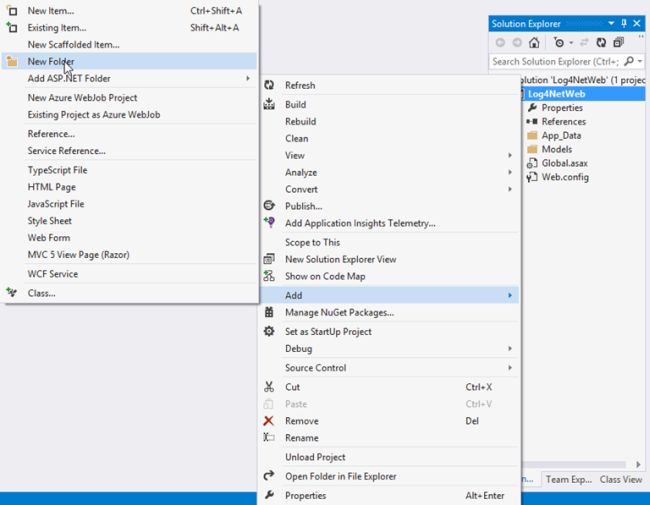Click the Collapse All icon in Solution Explorer
Image resolution: width=650 pixels, height=505 pixels.
click(618, 42)
